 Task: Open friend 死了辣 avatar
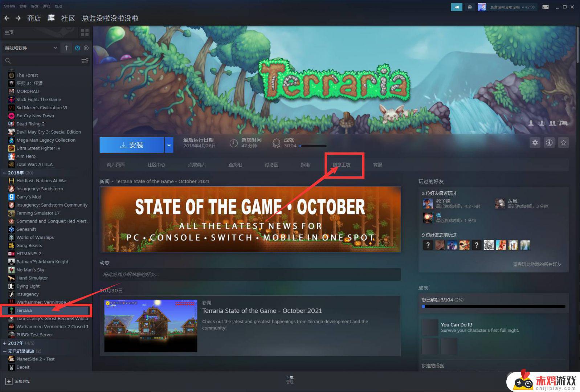[x=428, y=204]
